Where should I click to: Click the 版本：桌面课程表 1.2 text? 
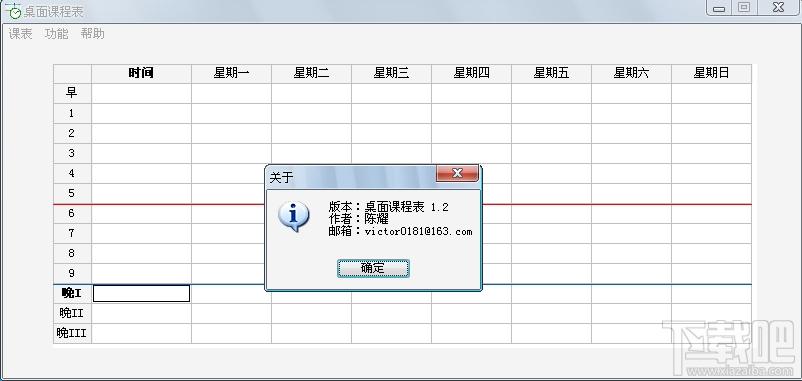(x=389, y=207)
